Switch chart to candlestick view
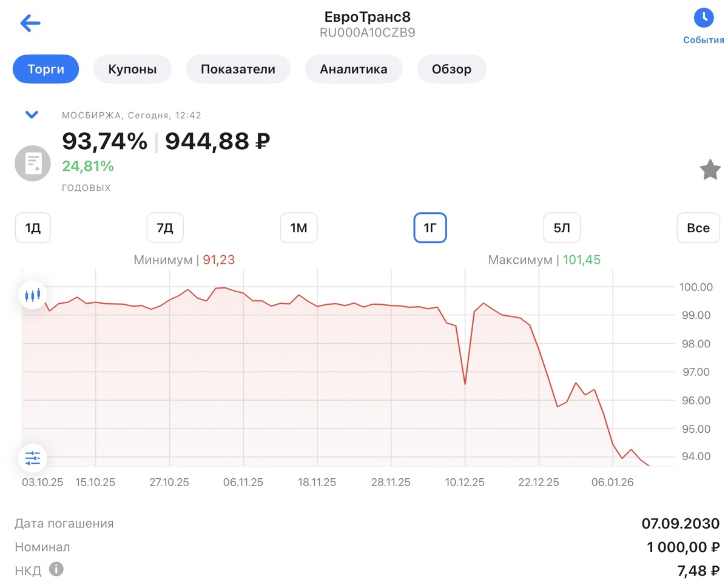Screen dimensions: 728x588 [x=33, y=296]
